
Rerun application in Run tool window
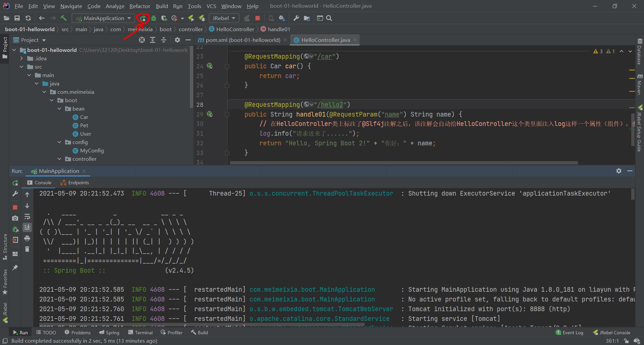click(15, 183)
